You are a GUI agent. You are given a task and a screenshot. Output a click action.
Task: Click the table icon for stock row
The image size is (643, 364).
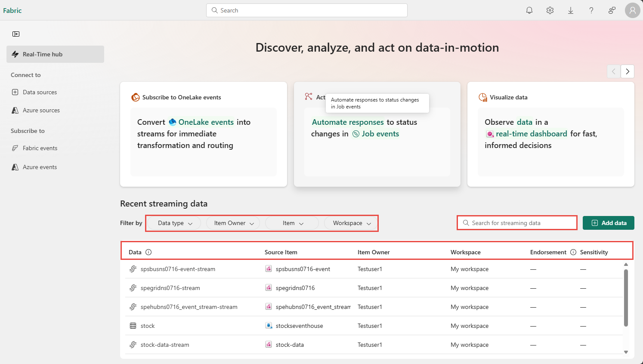tap(133, 326)
